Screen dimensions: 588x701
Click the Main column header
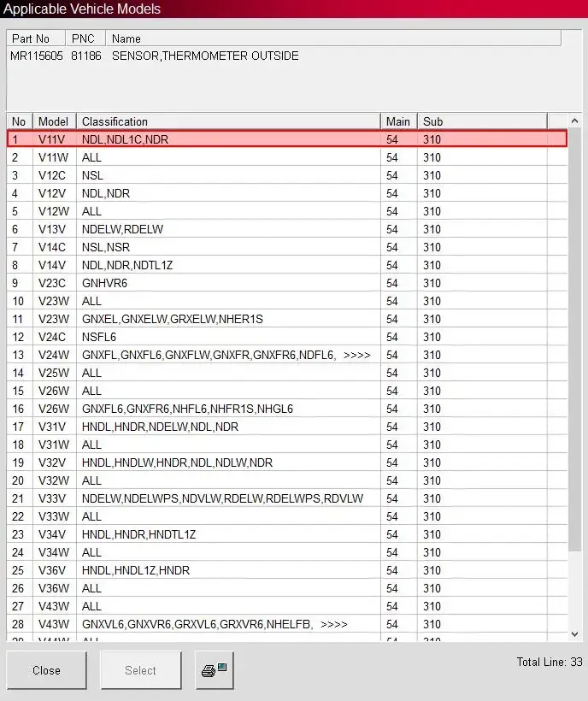click(x=399, y=121)
